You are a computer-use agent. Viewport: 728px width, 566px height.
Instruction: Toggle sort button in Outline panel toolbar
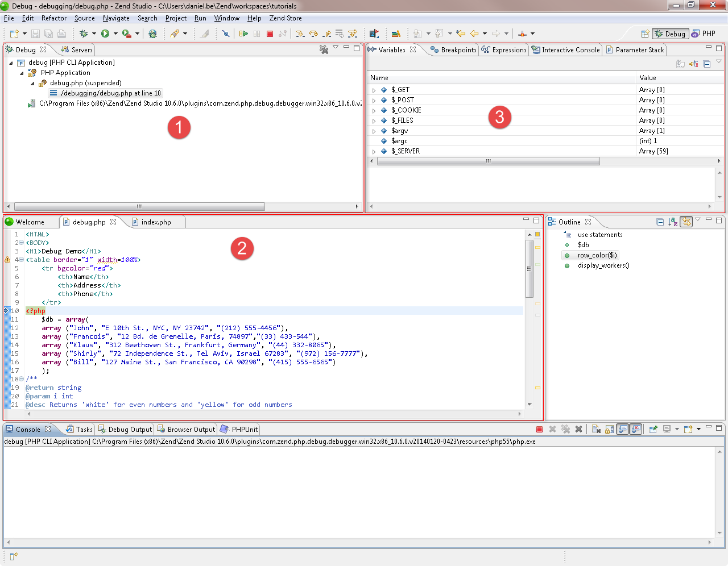click(673, 222)
